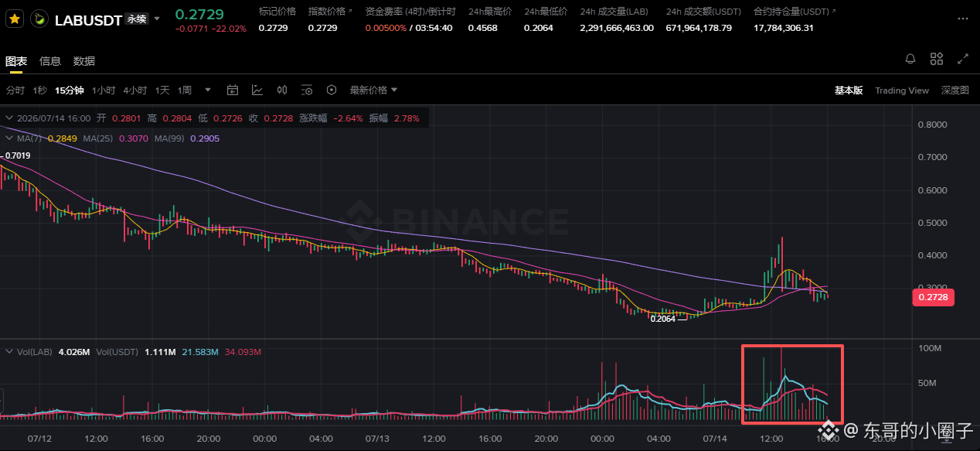980x451 pixels.
Task: Open the candlestick chart style icon
Action: coord(282,90)
